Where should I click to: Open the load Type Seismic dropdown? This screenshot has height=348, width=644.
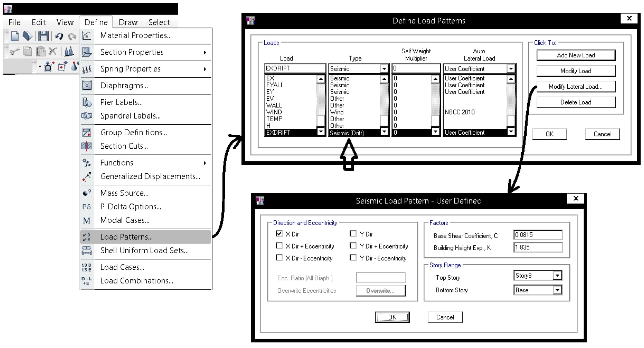(x=384, y=68)
